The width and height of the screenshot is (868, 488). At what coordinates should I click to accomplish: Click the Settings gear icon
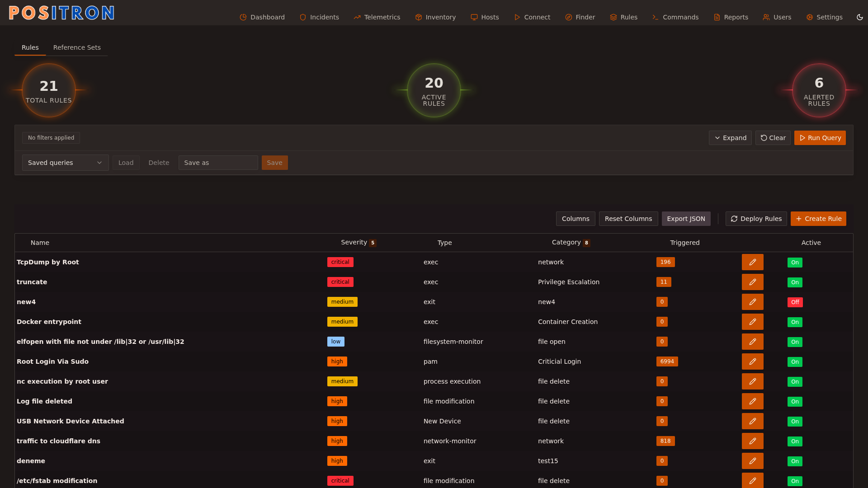(x=810, y=17)
